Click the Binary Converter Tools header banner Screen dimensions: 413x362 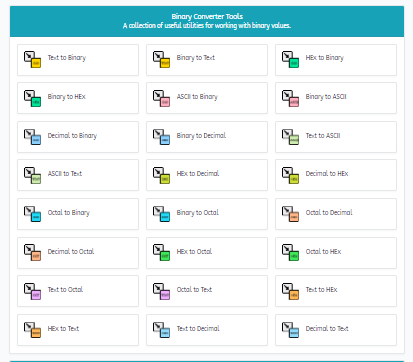(x=207, y=21)
